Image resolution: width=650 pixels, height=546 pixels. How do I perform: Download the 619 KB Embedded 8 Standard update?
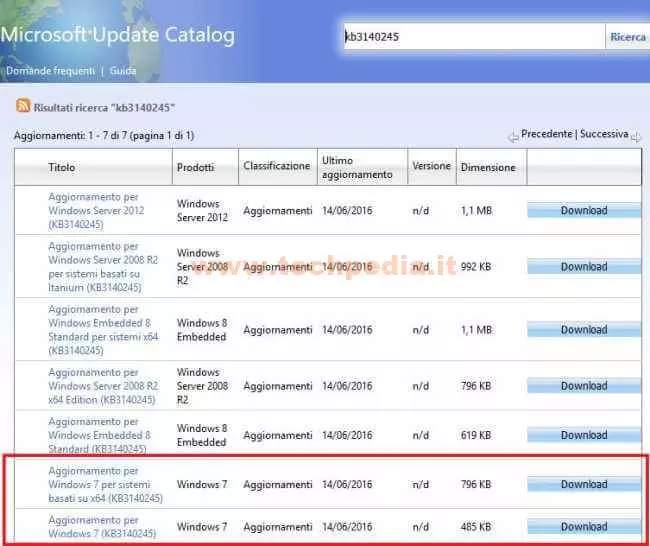click(584, 435)
